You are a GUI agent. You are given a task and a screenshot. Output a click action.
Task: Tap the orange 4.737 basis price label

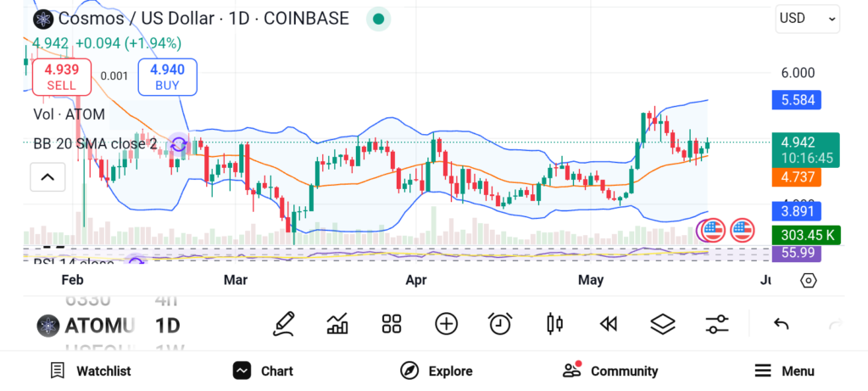click(797, 177)
